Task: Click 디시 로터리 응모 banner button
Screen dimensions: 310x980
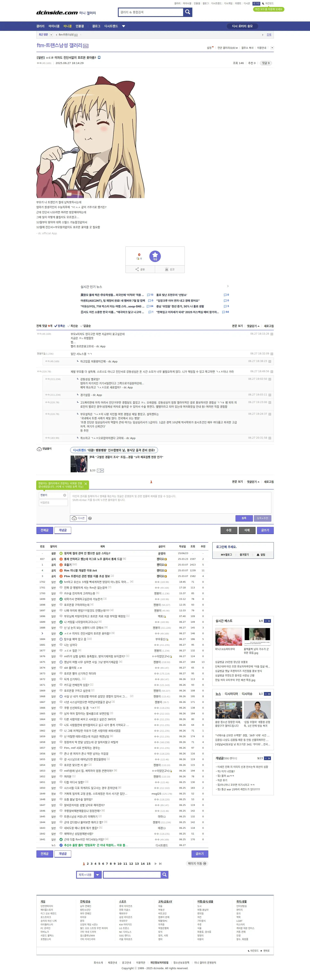Action: click(x=242, y=26)
